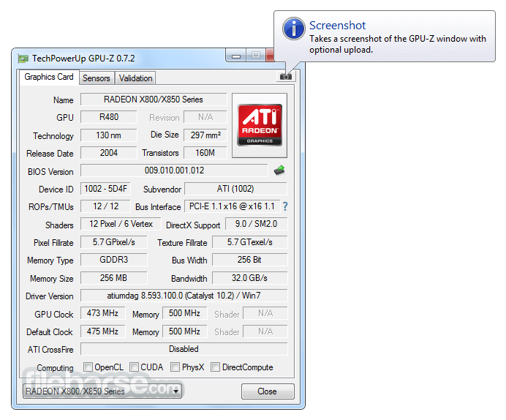Image resolution: width=506 pixels, height=420 pixels.
Task: Click the Bus Interface question mark
Action: tap(285, 206)
